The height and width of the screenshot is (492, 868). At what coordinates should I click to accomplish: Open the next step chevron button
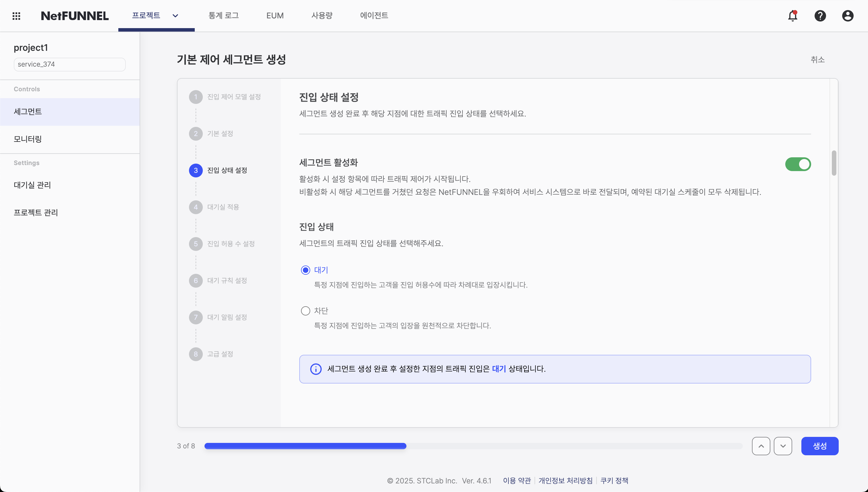coord(783,446)
